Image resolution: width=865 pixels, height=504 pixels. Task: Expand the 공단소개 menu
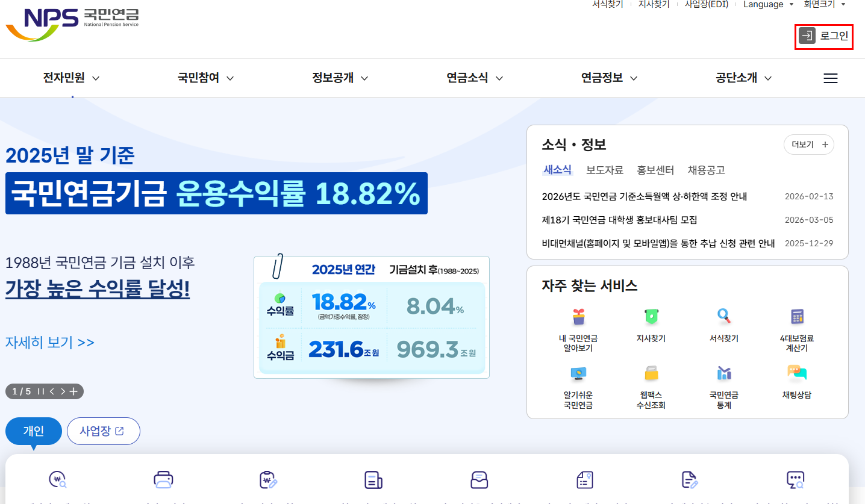744,78
